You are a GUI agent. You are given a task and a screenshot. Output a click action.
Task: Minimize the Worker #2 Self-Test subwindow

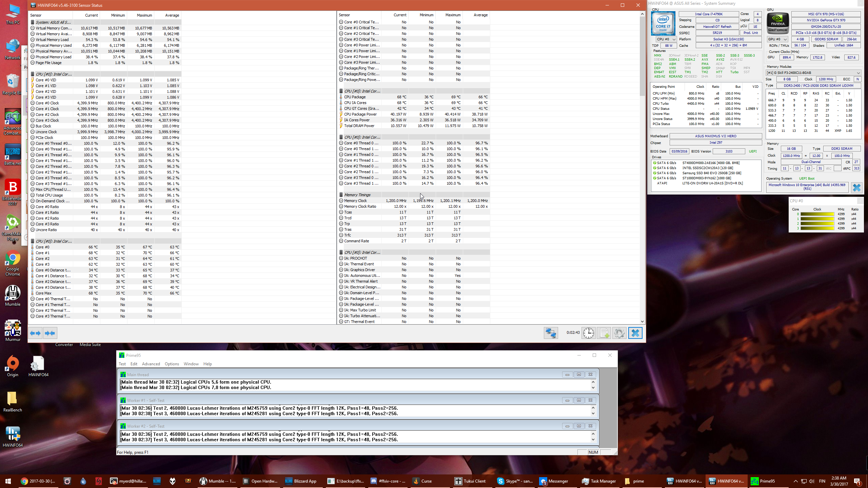point(567,426)
